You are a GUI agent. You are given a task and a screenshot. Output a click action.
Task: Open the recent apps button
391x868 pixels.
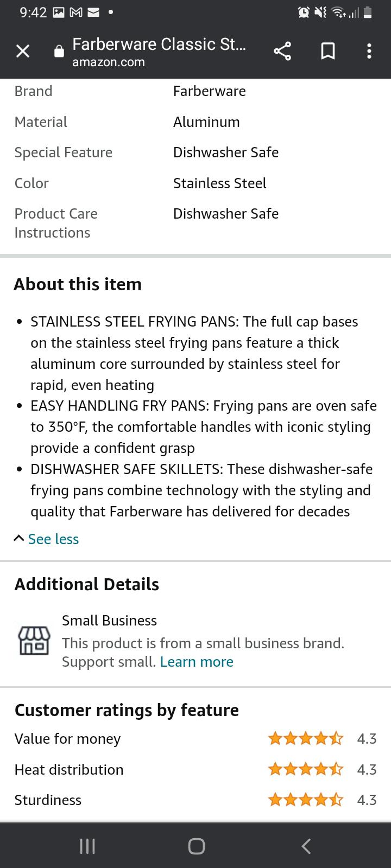(x=87, y=846)
